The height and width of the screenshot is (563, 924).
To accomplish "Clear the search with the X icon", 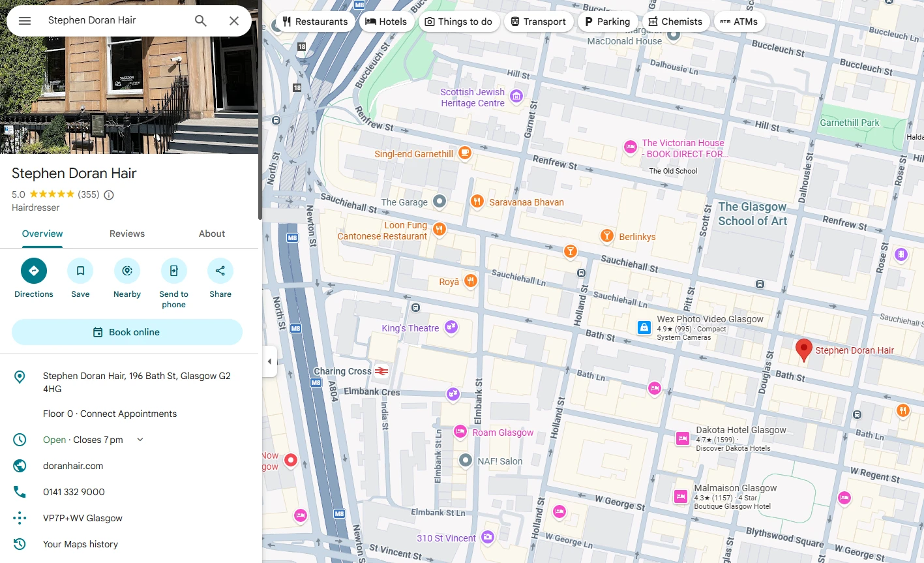I will [234, 21].
